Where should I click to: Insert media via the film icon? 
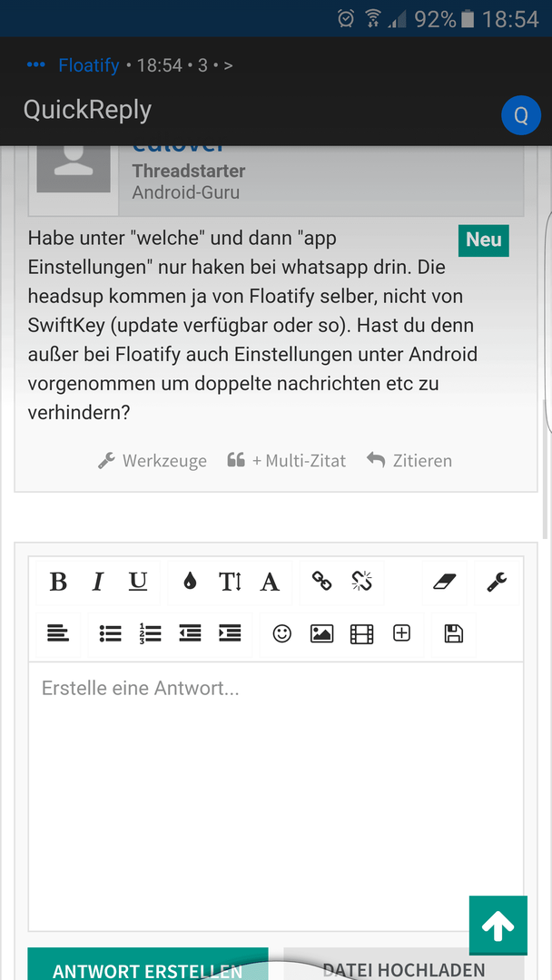pyautogui.click(x=362, y=634)
